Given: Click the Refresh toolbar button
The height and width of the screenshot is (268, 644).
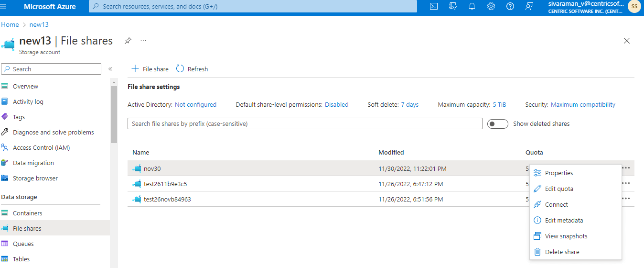Looking at the screenshot, I should (192, 69).
